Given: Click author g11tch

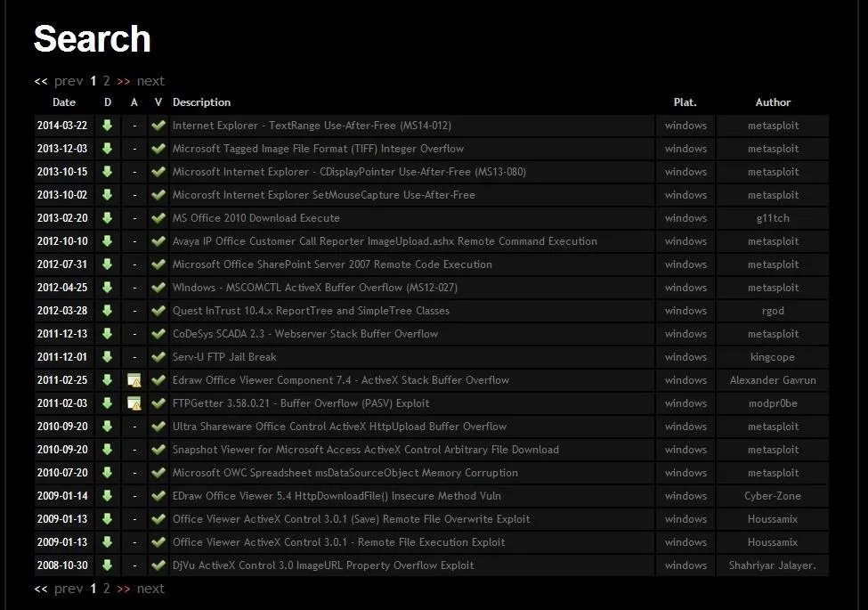Looking at the screenshot, I should click(773, 218).
